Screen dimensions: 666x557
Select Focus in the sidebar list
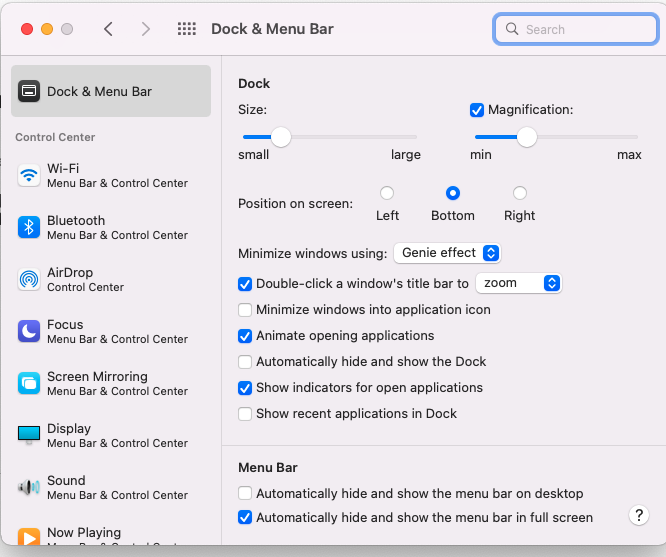[x=111, y=331]
